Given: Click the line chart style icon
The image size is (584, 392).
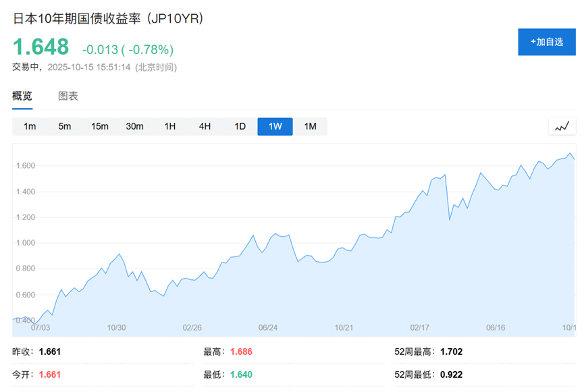Looking at the screenshot, I should (x=562, y=126).
